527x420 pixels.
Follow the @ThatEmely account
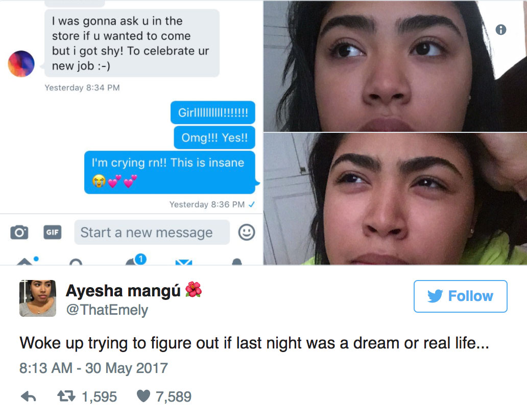point(461,296)
